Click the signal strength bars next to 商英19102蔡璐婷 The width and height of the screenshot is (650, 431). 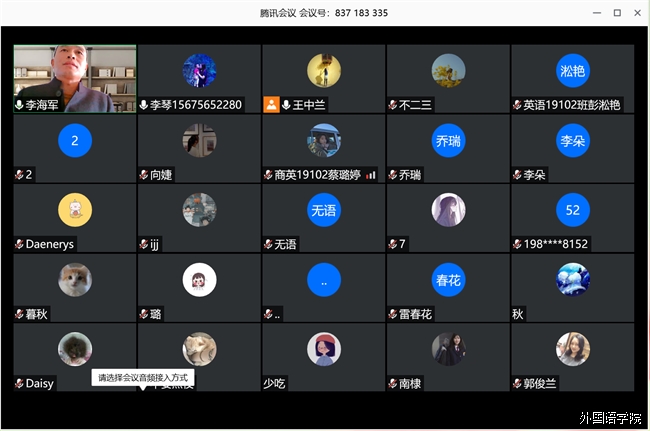[371, 175]
